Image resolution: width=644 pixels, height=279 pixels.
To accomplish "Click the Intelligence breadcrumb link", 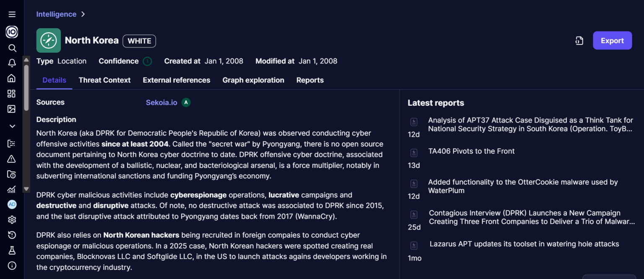I will coord(56,14).
